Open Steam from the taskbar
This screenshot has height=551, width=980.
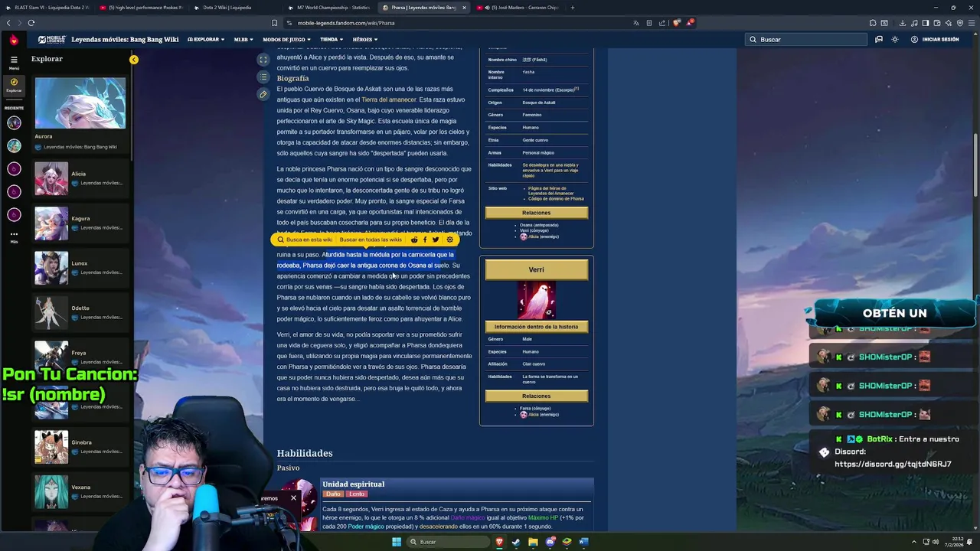click(516, 542)
